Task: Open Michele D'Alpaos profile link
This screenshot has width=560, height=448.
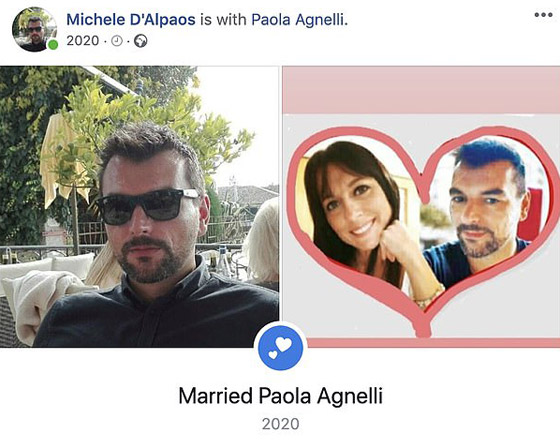Action: [x=131, y=19]
